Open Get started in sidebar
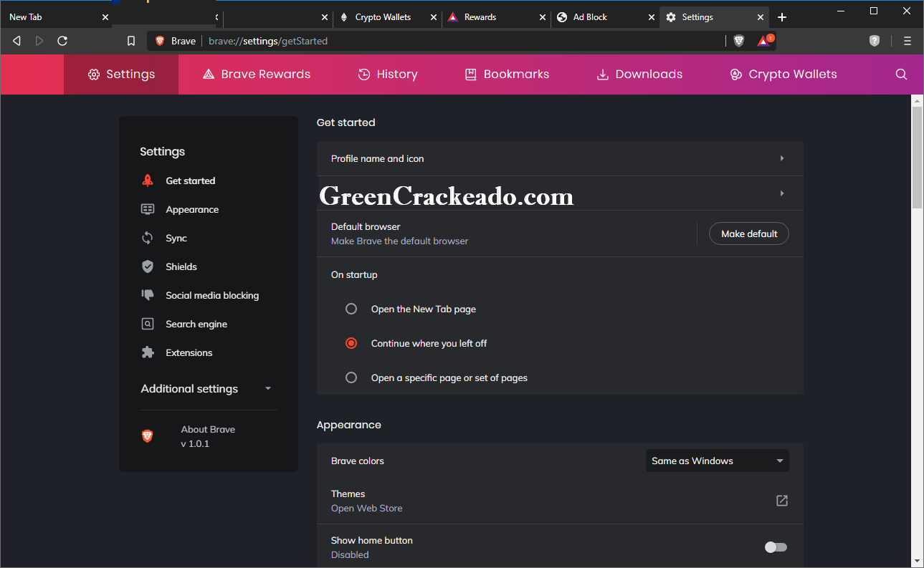The height and width of the screenshot is (568, 924). click(190, 180)
